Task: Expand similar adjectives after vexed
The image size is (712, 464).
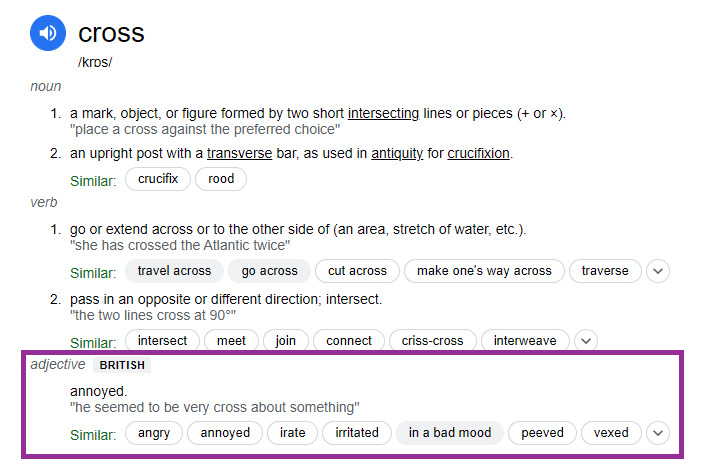Action: tap(657, 433)
